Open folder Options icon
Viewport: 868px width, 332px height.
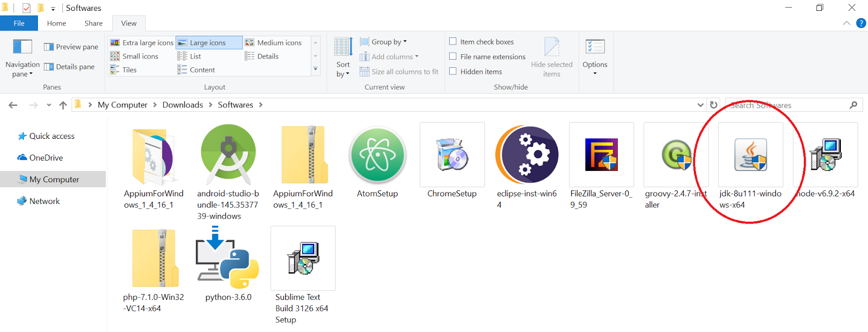(595, 47)
